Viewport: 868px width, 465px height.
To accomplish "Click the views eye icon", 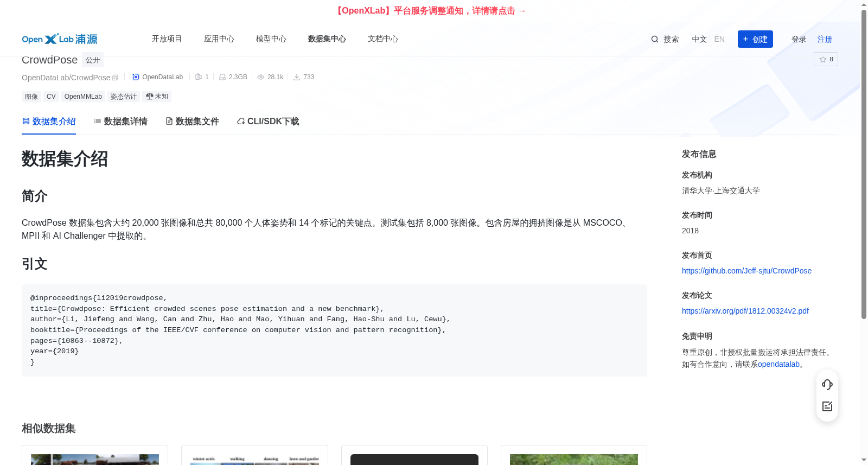I will 261,77.
